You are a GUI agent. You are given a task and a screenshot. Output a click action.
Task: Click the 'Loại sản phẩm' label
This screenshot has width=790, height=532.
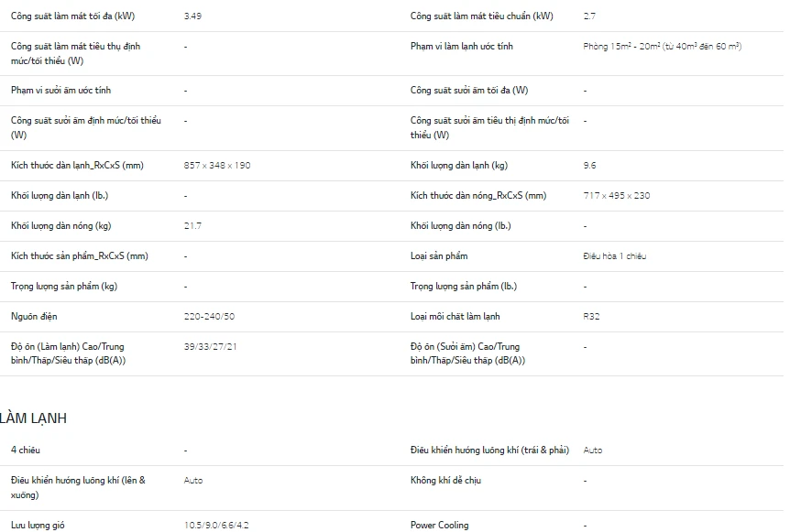point(439,256)
